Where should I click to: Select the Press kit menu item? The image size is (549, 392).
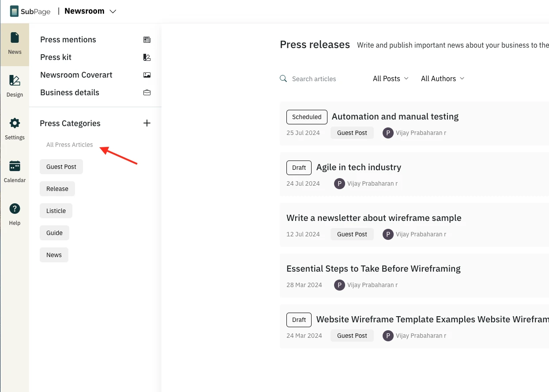56,57
